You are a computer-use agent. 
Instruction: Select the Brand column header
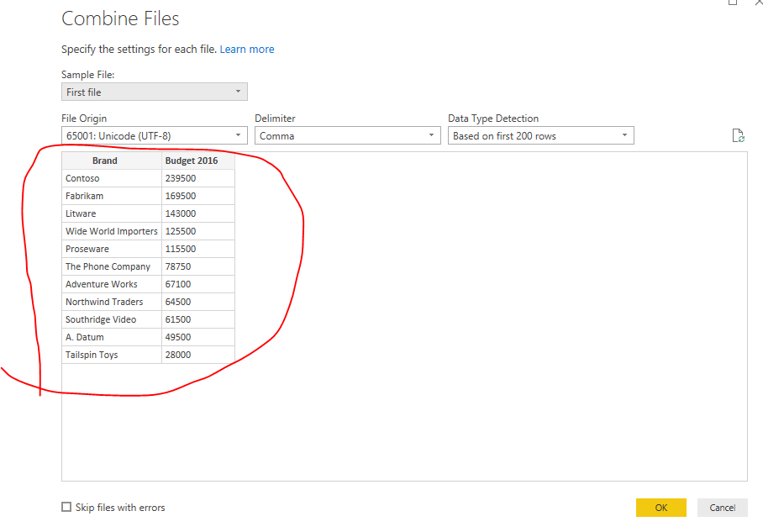(x=112, y=161)
